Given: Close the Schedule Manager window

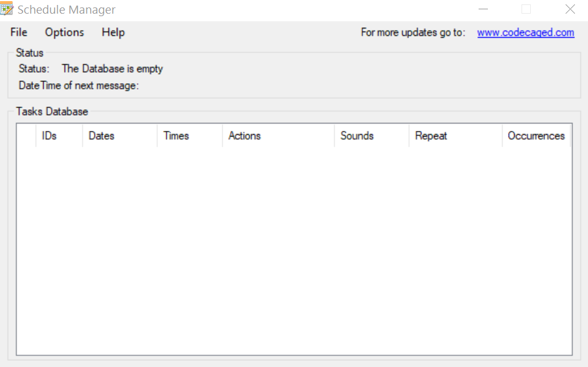Looking at the screenshot, I should coord(570,9).
